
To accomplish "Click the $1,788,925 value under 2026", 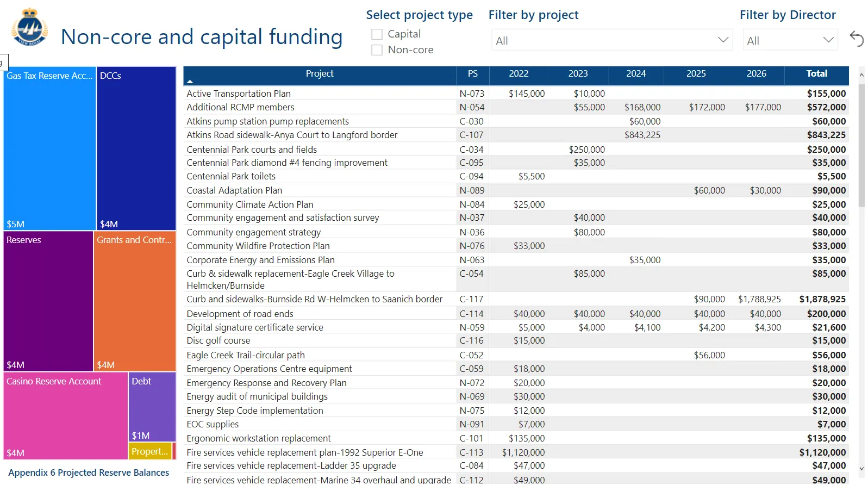I will (759, 299).
